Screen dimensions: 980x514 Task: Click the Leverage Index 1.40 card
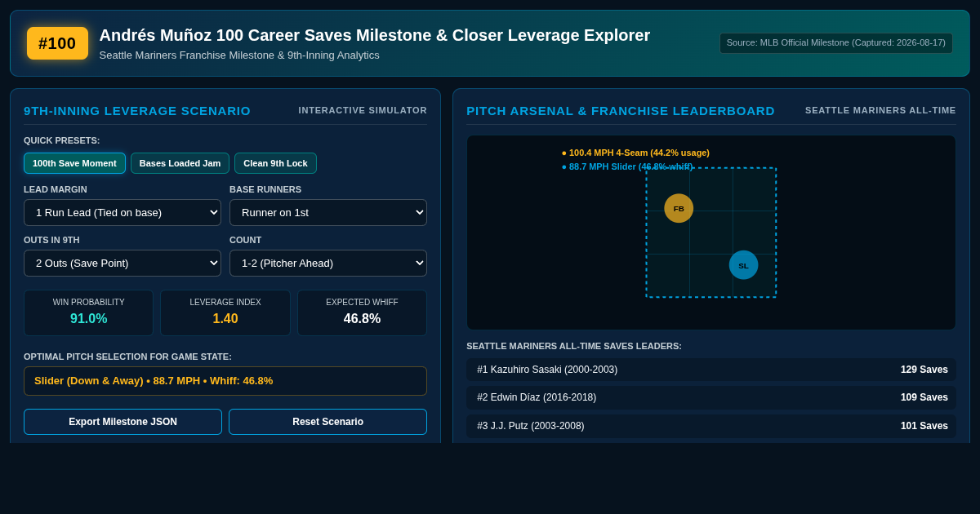coord(225,312)
